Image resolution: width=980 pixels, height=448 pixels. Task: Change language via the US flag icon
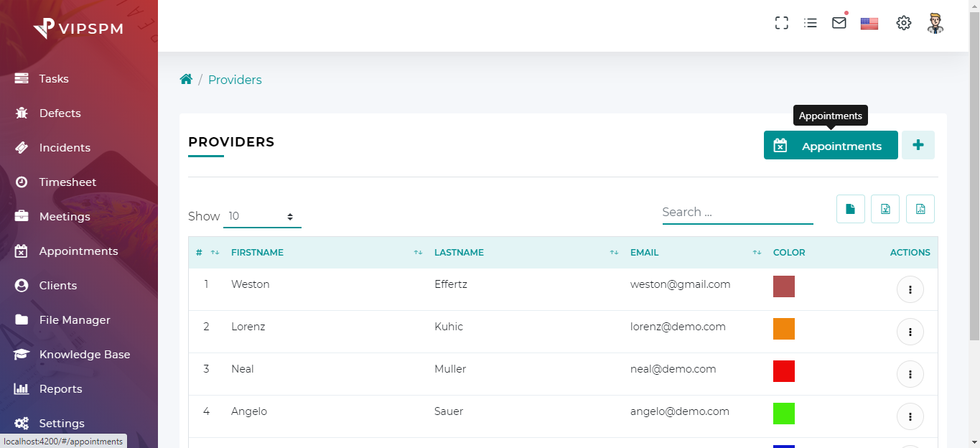tap(869, 23)
